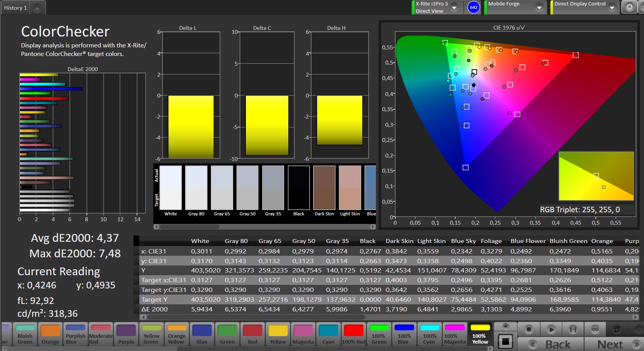
Task: Switch to the History 1 tab
Action: tap(16, 8)
